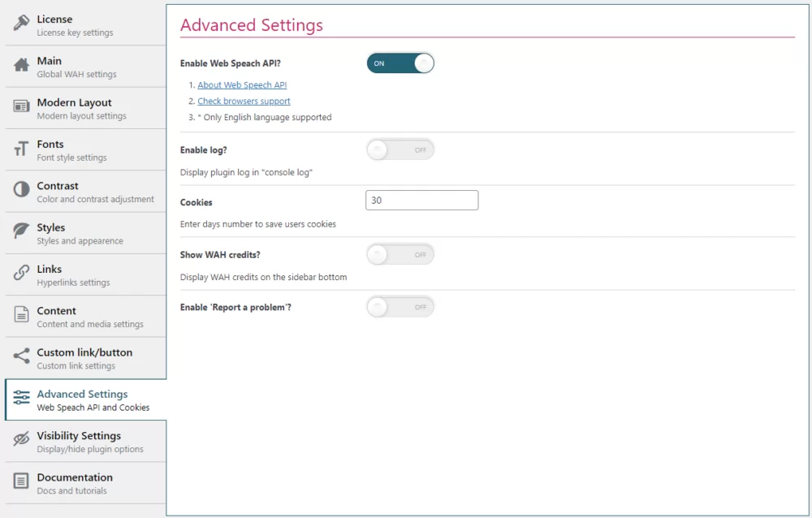Image resolution: width=812 pixels, height=518 pixels.
Task: Click the key icon for License settings
Action: [20, 24]
